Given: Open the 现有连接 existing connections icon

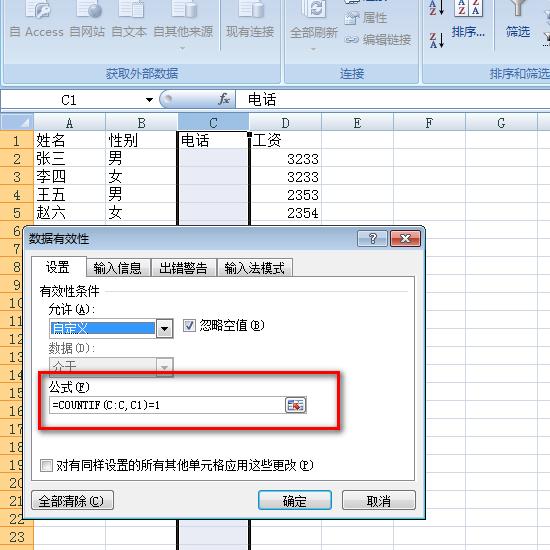Looking at the screenshot, I should click(x=251, y=9).
